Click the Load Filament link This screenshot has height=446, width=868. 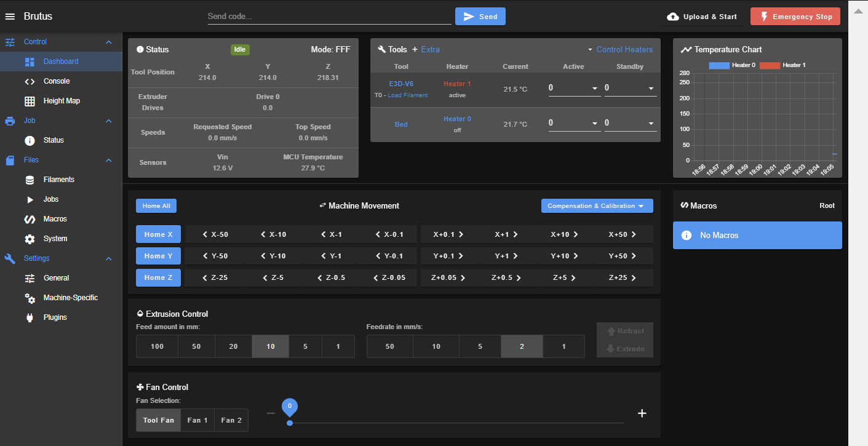click(x=407, y=95)
